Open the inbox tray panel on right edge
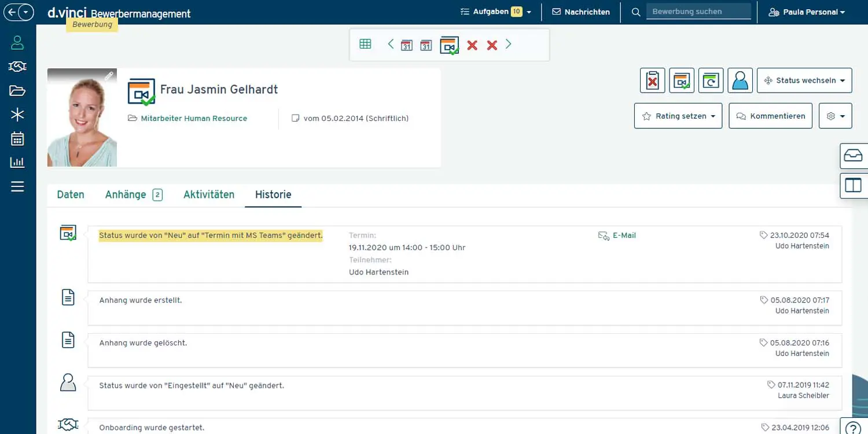The width and height of the screenshot is (868, 434). [854, 156]
